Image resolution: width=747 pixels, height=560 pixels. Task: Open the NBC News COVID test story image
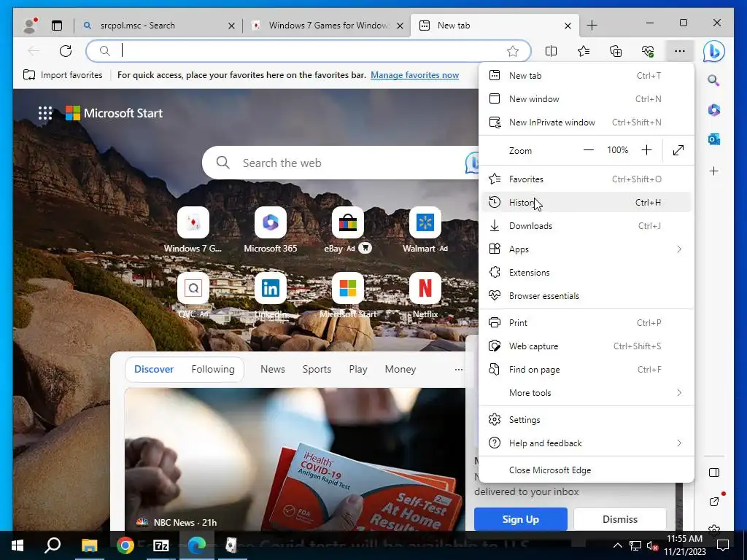click(x=295, y=459)
